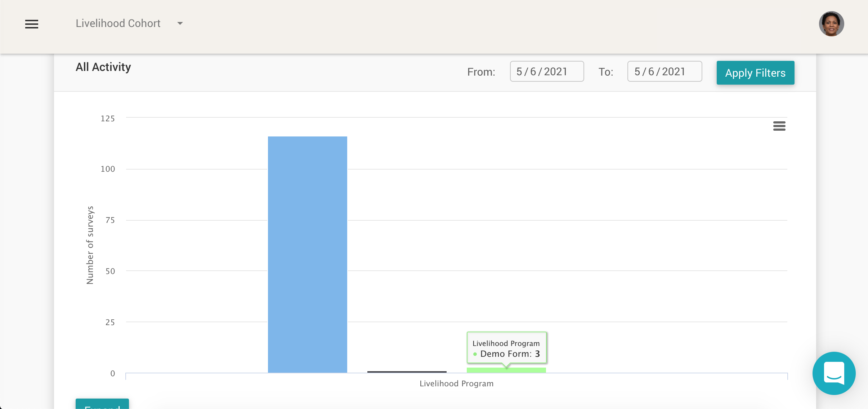This screenshot has height=409, width=868.
Task: Click the All Activity heading
Action: 103,67
